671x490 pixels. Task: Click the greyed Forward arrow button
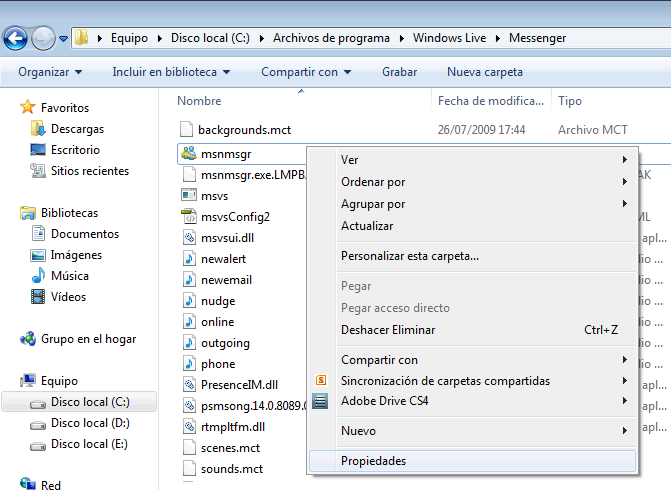point(43,39)
